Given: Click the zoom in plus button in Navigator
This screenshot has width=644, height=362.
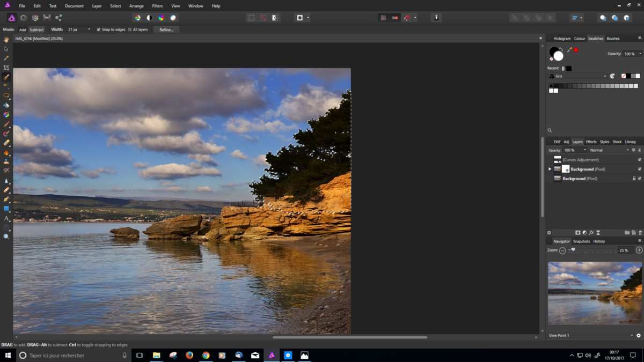Looking at the screenshot, I should click(639, 250).
